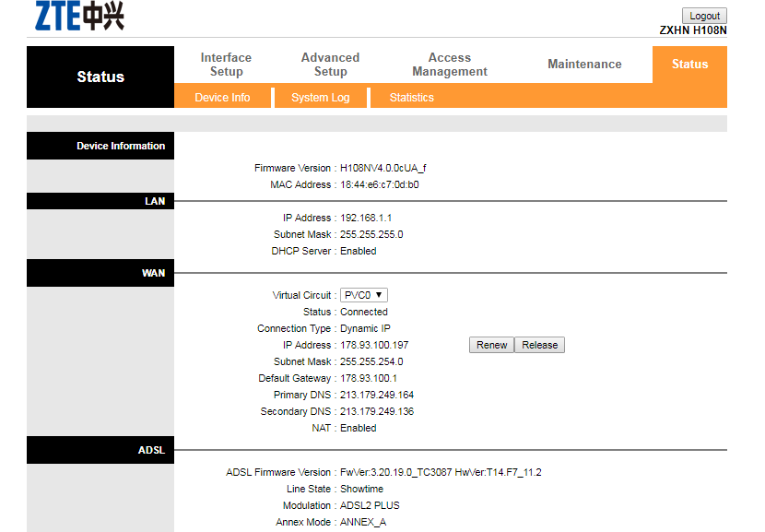The width and height of the screenshot is (765, 532).
Task: Open the Maintenance tab
Action: click(x=584, y=65)
